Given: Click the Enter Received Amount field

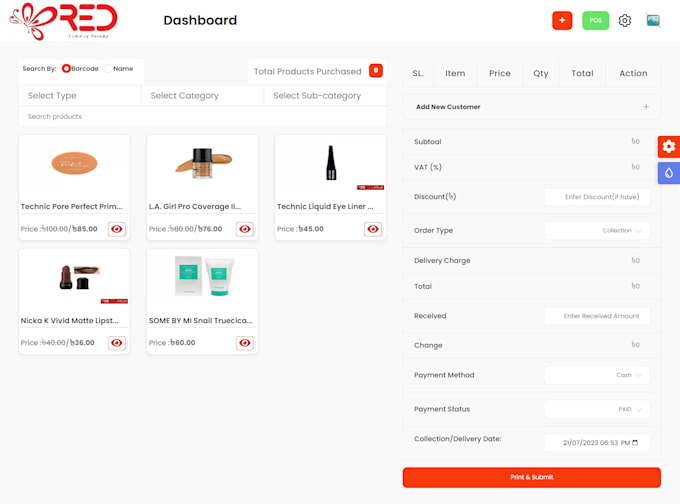Looking at the screenshot, I should coord(597,316).
